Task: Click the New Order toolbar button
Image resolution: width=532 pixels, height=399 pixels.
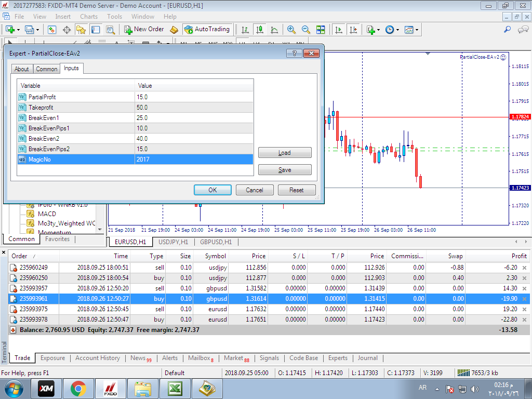Action: coord(144,30)
